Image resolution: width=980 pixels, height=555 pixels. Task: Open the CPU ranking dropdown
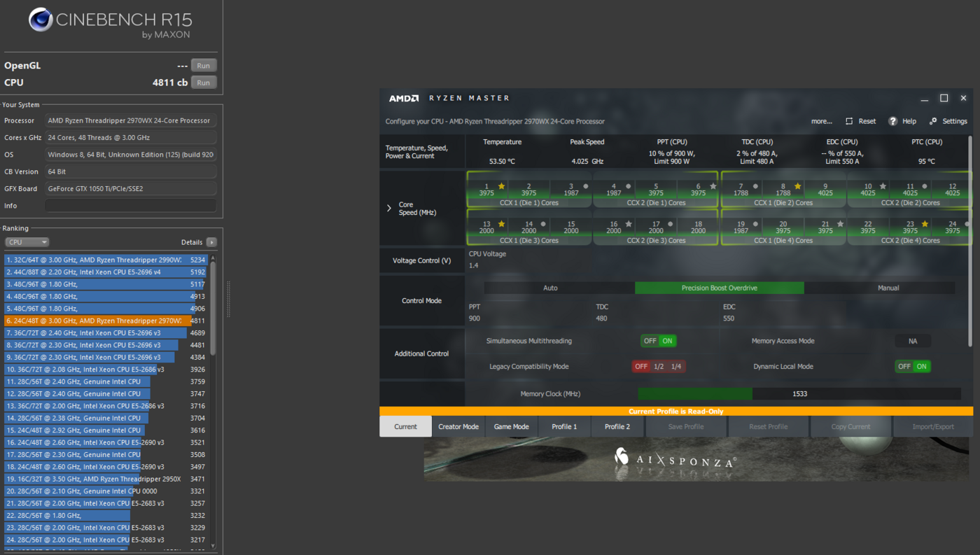(x=27, y=242)
